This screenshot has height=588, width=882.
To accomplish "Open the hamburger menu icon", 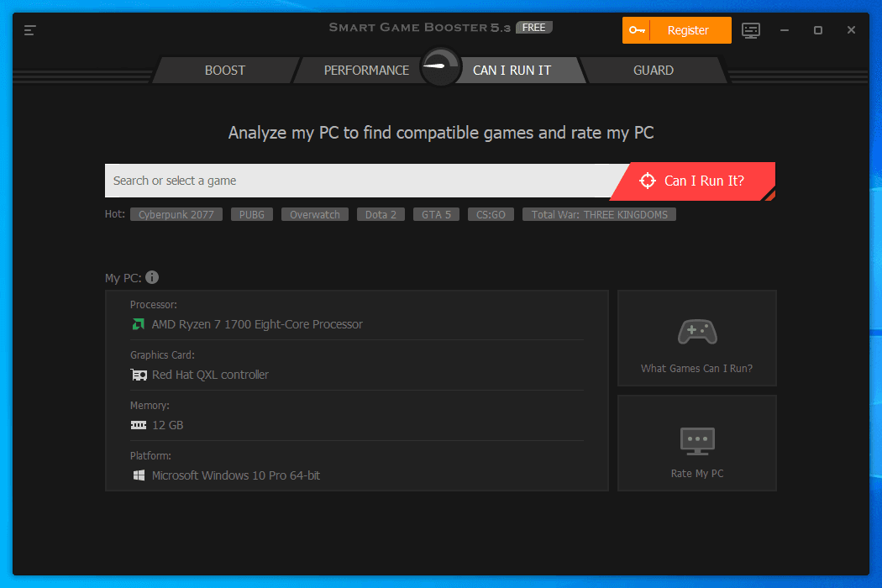I will click(x=30, y=30).
